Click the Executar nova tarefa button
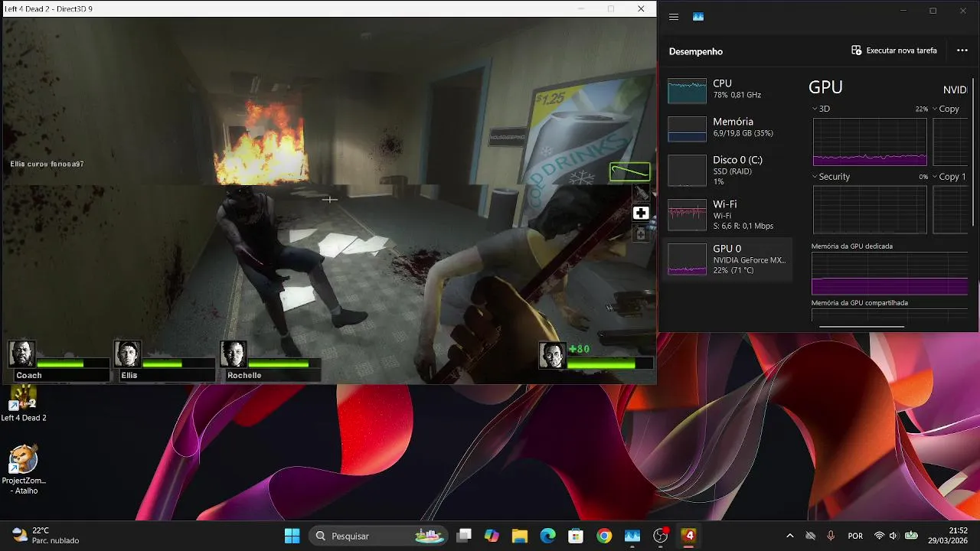Viewport: 980px width, 551px height. pyautogui.click(x=894, y=51)
